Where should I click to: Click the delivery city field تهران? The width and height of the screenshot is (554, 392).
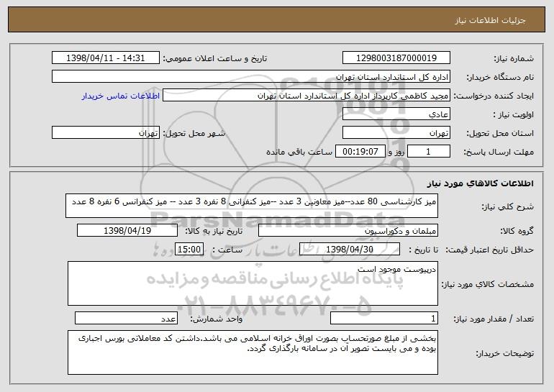[106, 132]
